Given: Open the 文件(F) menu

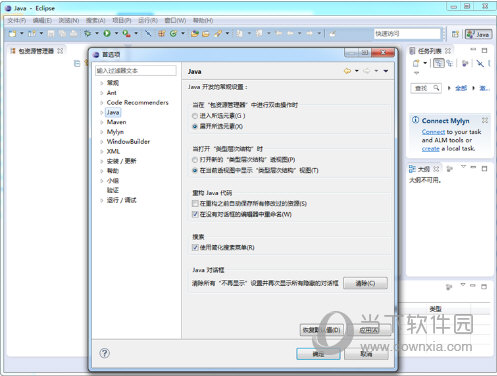Looking at the screenshot, I should click(x=17, y=21).
